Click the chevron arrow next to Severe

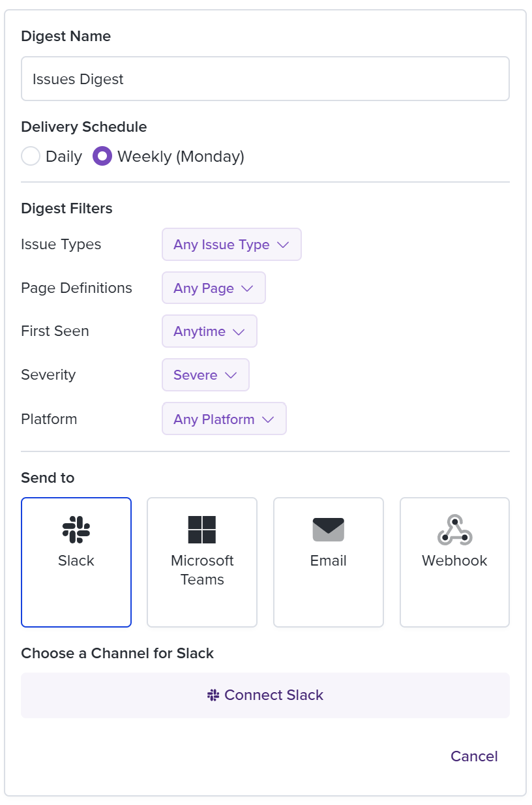tap(231, 375)
